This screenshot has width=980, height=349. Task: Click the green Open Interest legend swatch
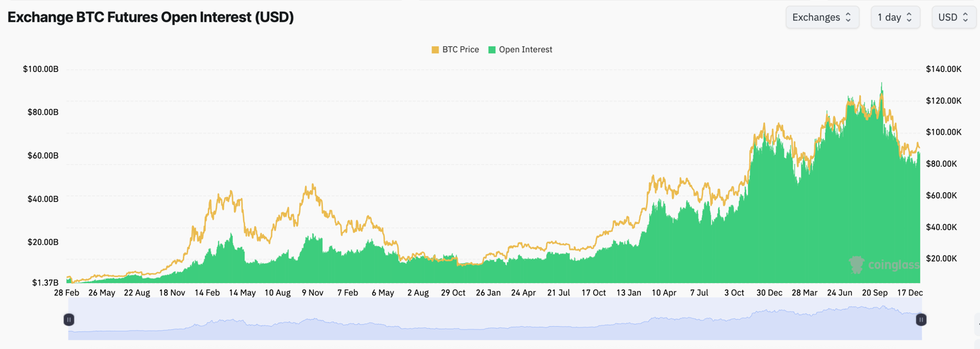point(492,50)
